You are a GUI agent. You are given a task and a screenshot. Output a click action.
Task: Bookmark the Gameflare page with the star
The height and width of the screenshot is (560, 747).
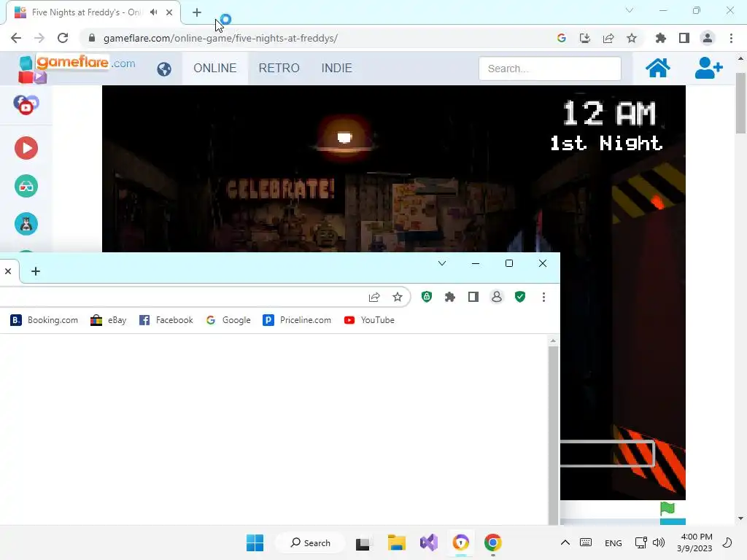(x=632, y=38)
